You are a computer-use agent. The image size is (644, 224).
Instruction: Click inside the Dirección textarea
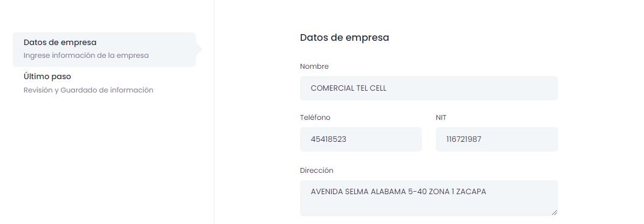pyautogui.click(x=429, y=198)
